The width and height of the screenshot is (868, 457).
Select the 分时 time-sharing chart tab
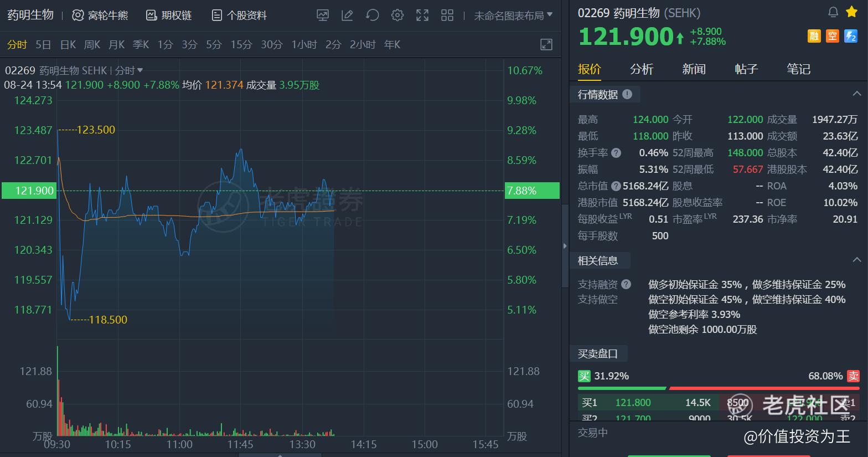click(x=17, y=45)
